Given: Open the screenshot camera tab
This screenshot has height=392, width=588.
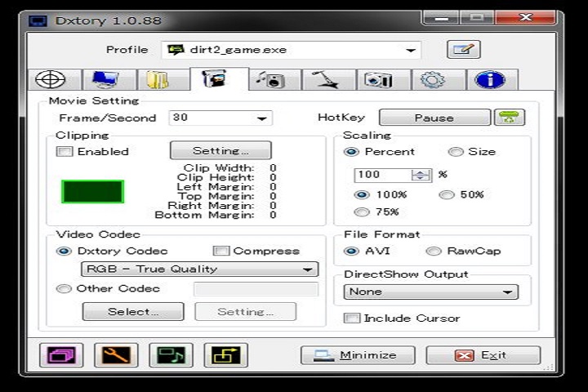Looking at the screenshot, I should (383, 79).
